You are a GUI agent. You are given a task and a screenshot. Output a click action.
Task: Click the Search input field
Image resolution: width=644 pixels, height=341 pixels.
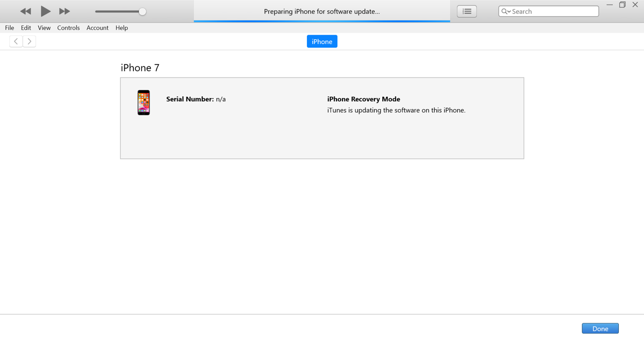(548, 11)
